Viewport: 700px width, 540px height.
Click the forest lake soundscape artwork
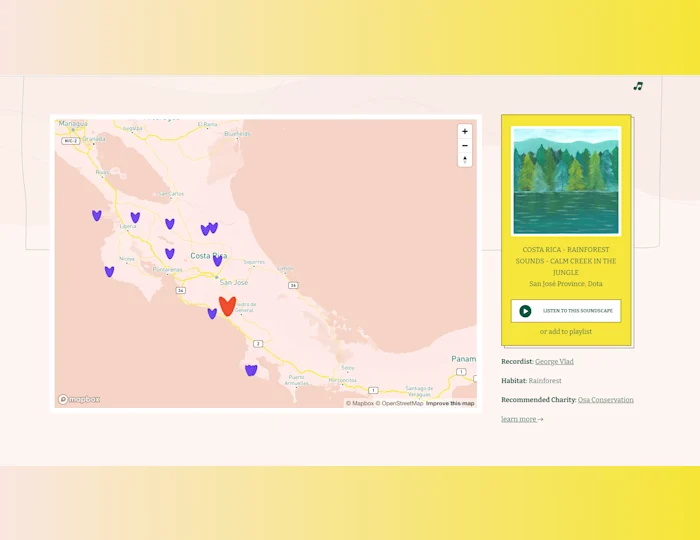pyautogui.click(x=566, y=181)
